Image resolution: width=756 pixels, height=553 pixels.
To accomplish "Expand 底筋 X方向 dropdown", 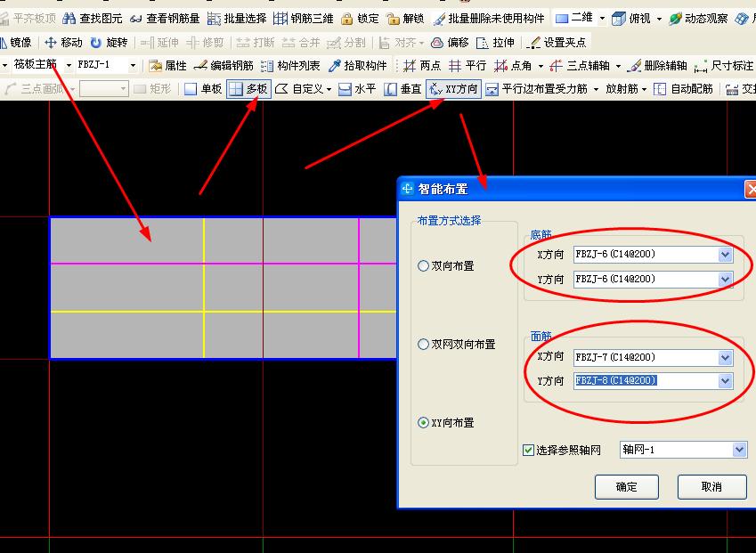I will coord(725,255).
